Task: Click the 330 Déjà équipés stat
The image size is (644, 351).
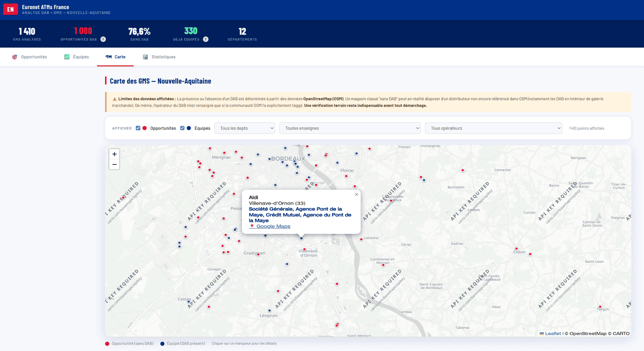Action: 191,34
